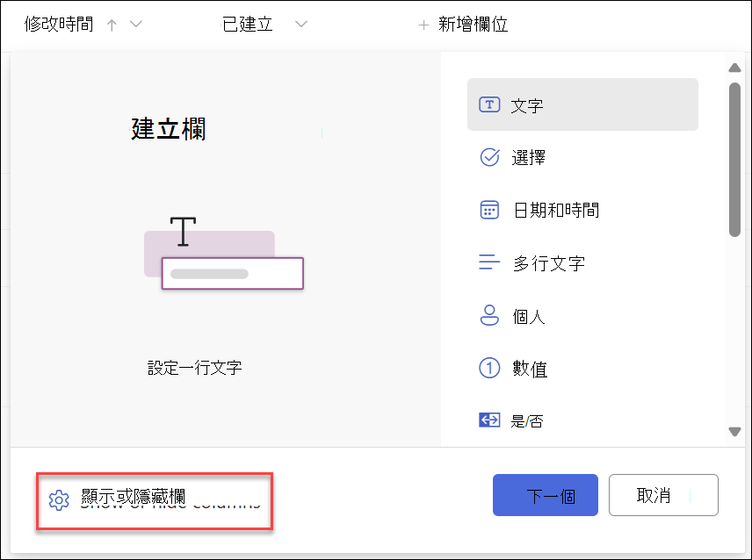
Task: Open the 已建立 column dropdown chevron
Action: (x=301, y=24)
